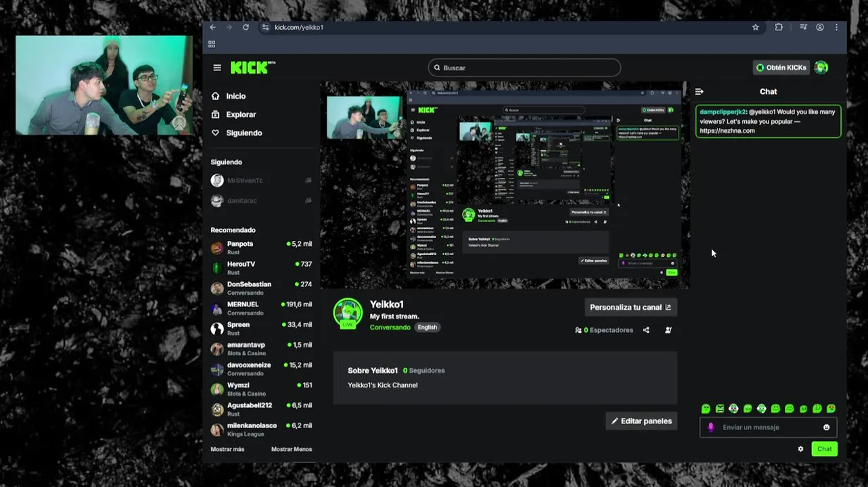Insert the crying heart-eyes emote at row end
The image size is (868, 487).
pyautogui.click(x=831, y=409)
